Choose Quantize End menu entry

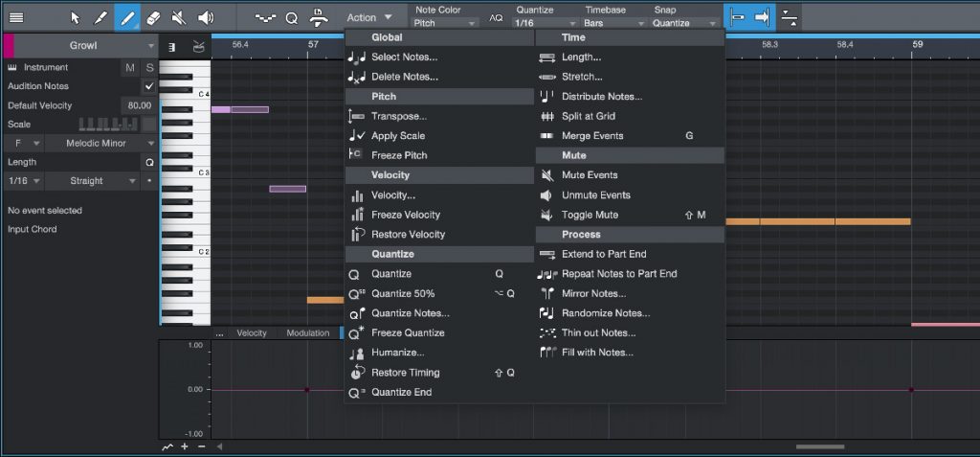tap(439, 393)
